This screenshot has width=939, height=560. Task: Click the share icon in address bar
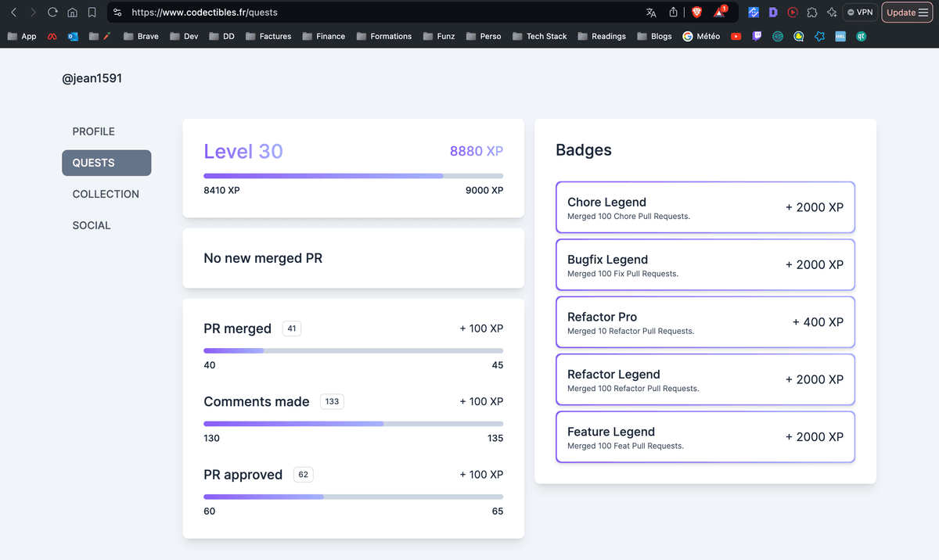click(673, 13)
